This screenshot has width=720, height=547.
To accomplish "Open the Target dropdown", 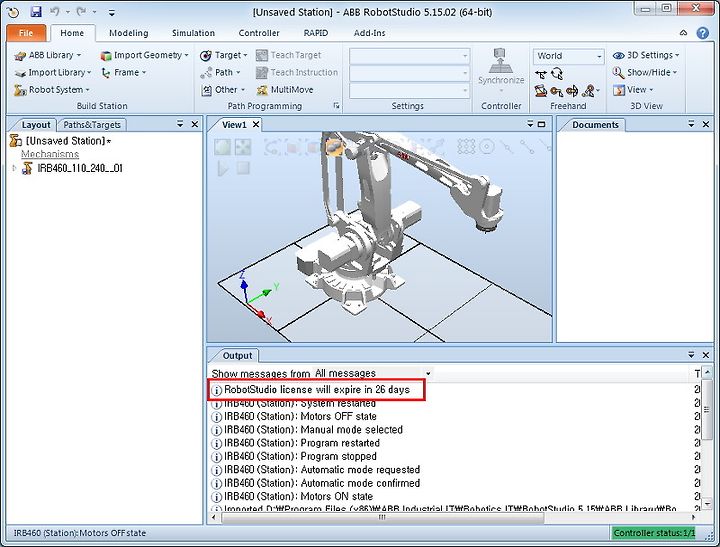I will 224,55.
